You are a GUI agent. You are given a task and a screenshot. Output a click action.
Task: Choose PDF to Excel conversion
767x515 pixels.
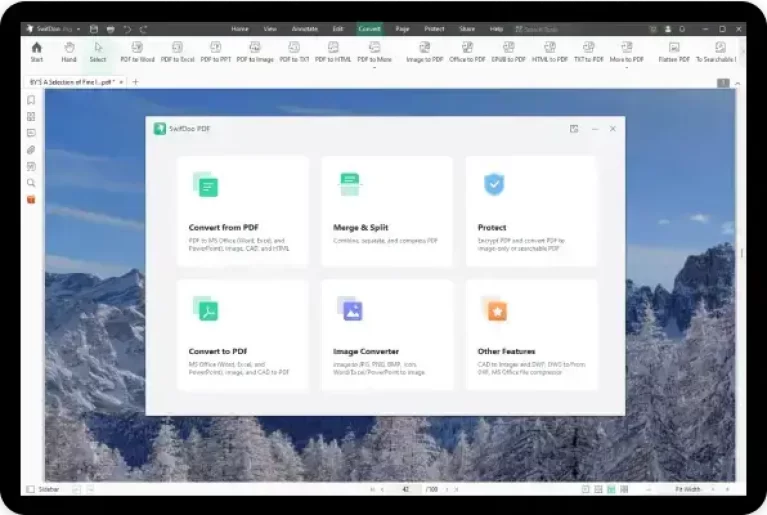click(x=178, y=52)
